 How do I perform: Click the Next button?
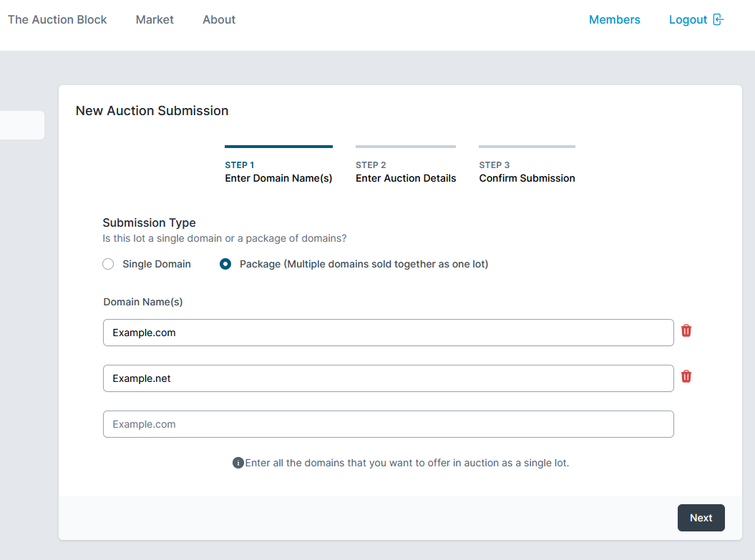tap(701, 518)
